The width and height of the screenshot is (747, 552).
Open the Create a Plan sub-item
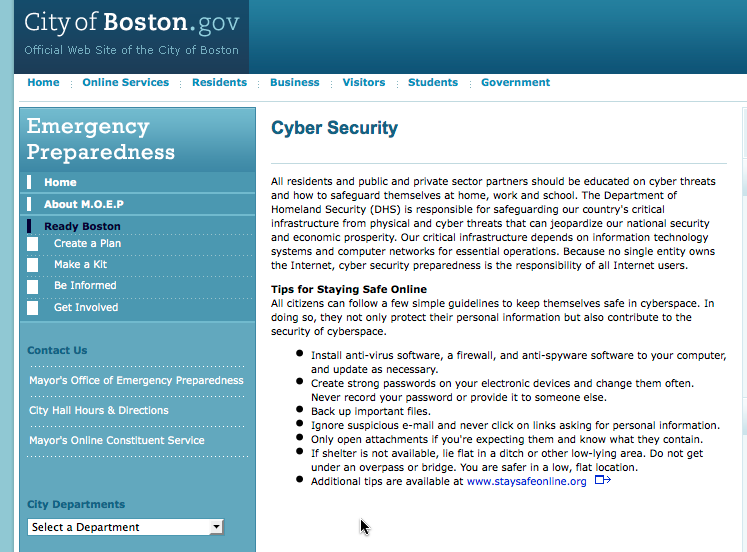tap(87, 243)
